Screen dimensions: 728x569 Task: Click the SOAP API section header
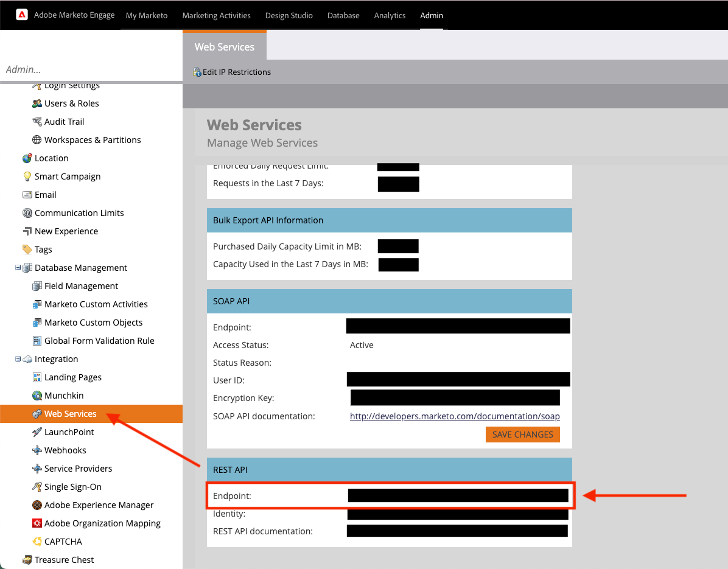tap(389, 301)
